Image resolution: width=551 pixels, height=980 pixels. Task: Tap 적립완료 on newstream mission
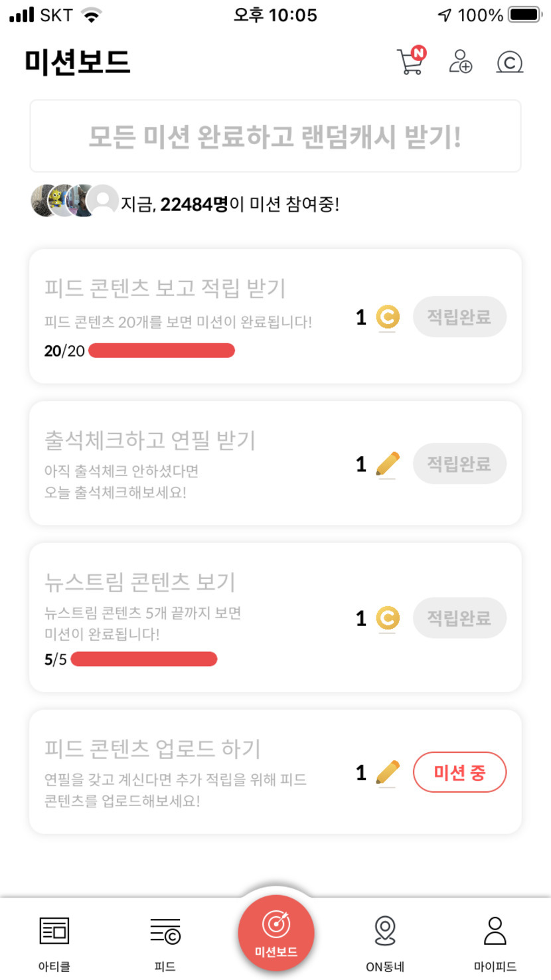[459, 618]
